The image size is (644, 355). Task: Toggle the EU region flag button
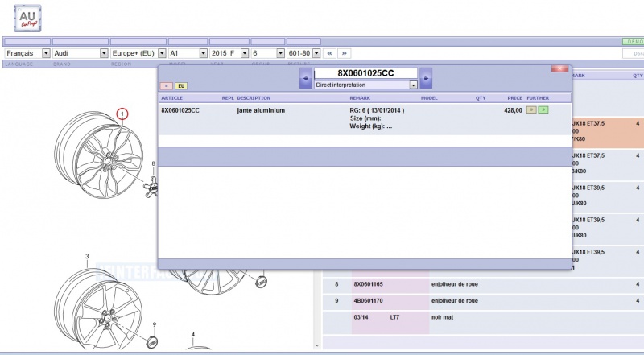tap(181, 85)
